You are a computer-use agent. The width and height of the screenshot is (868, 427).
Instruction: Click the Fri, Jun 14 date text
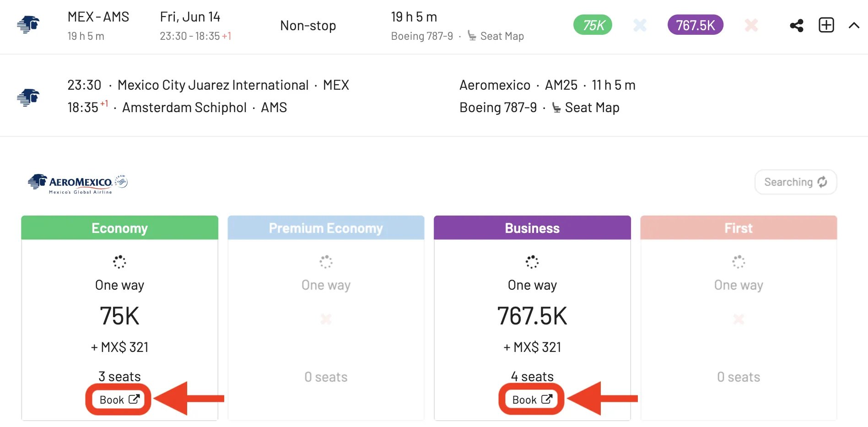(x=190, y=17)
